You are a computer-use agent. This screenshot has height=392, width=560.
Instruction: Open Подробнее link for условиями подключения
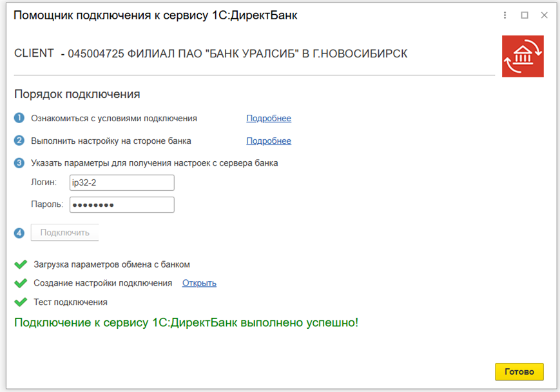[269, 119]
